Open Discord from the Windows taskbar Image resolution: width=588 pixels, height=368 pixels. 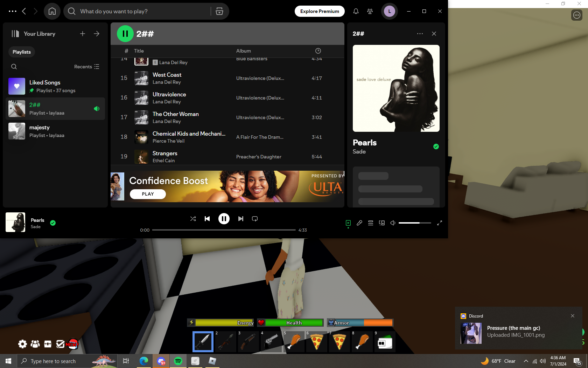pyautogui.click(x=161, y=361)
